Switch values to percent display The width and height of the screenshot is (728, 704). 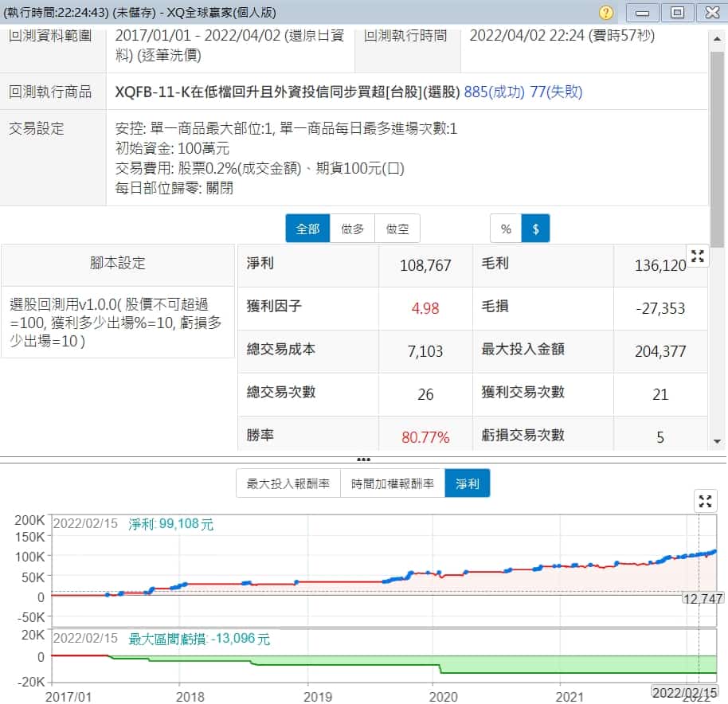[x=506, y=229]
